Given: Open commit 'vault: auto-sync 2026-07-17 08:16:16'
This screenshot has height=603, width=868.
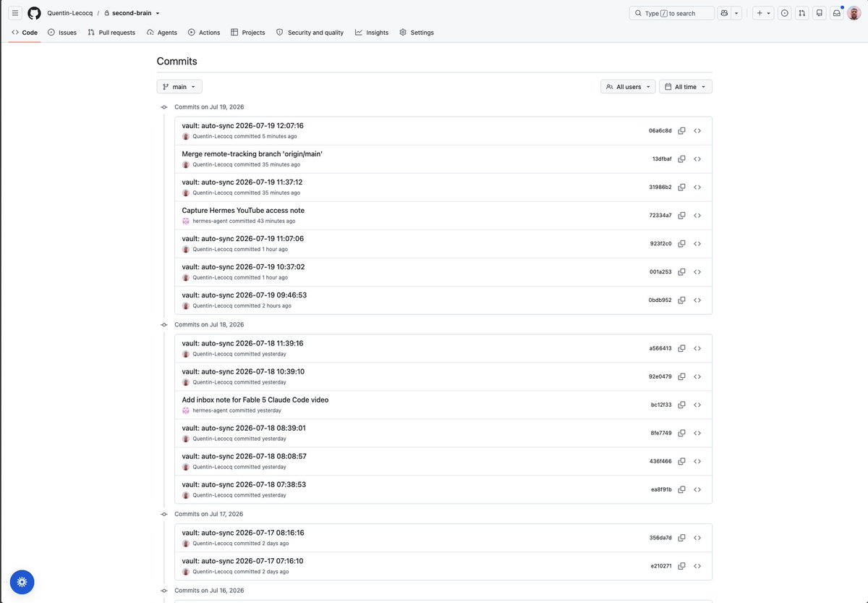Looking at the screenshot, I should 243,533.
